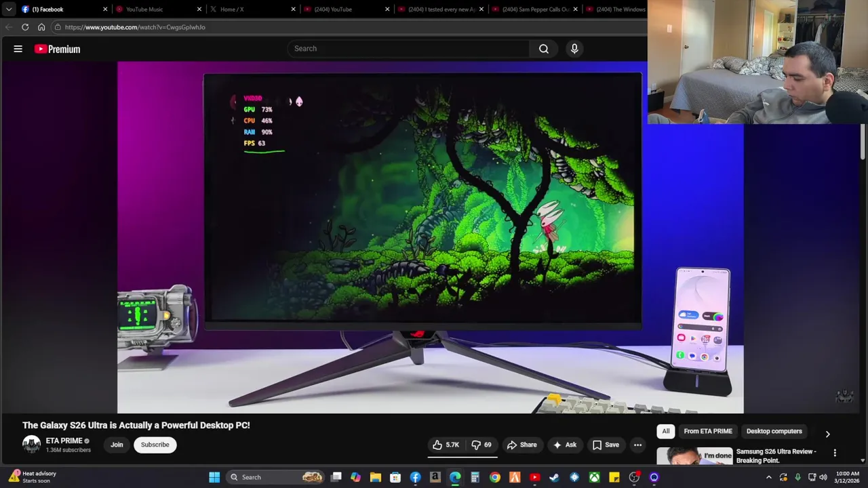Image resolution: width=868 pixels, height=488 pixels.
Task: Go back using the browser back arrow
Action: pos(9,27)
